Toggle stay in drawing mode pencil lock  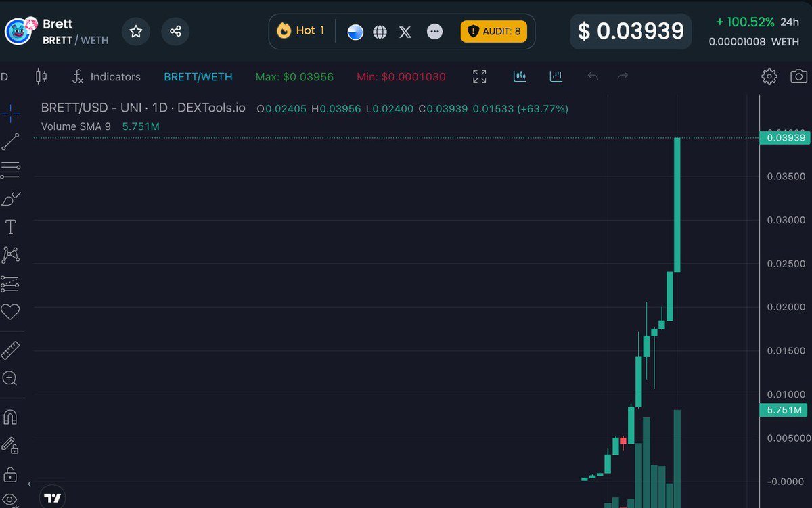[10, 445]
